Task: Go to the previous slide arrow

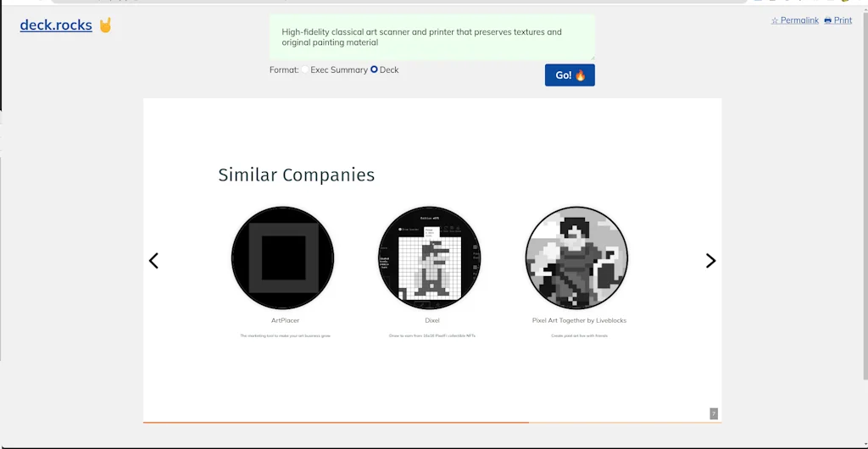Action: tap(153, 261)
